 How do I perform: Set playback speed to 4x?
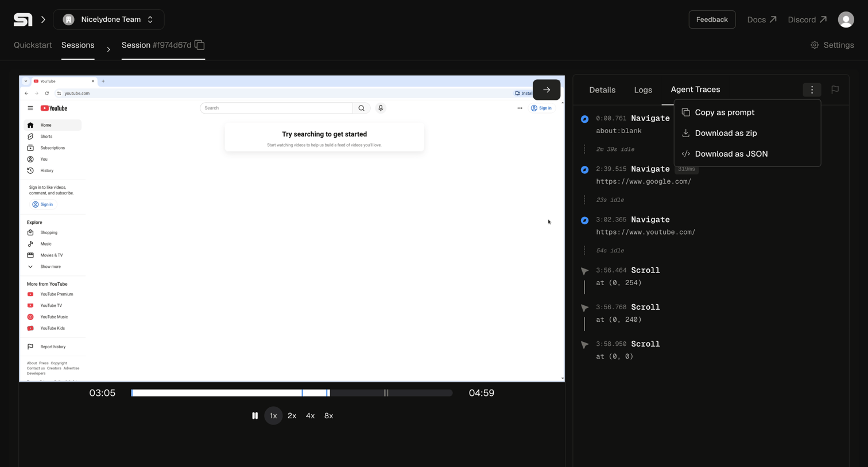(310, 416)
